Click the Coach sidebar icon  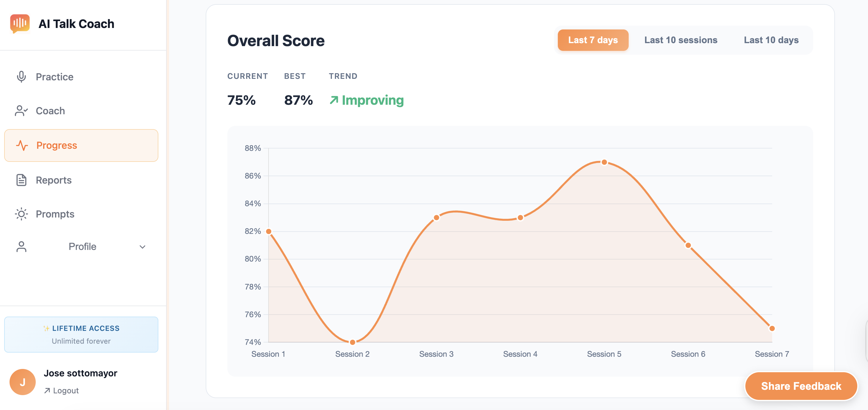(x=21, y=111)
